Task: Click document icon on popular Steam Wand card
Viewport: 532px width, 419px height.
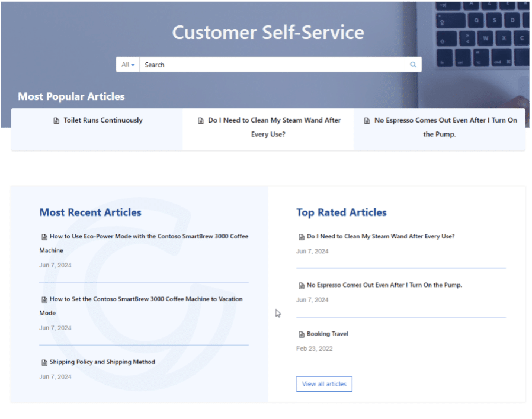Action: pos(201,121)
